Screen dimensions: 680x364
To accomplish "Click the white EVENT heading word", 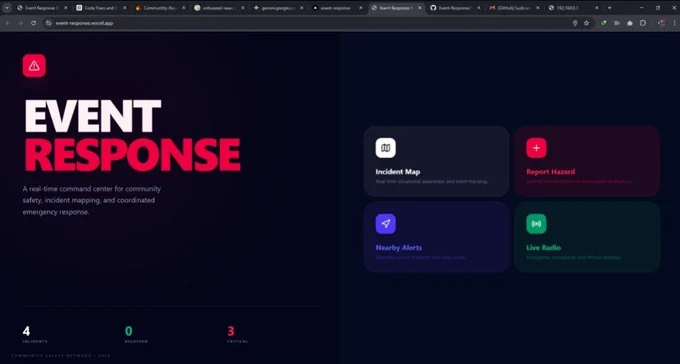I will point(93,116).
